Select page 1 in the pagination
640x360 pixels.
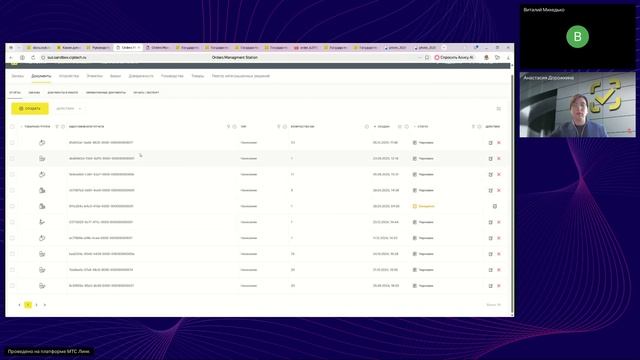click(x=28, y=305)
